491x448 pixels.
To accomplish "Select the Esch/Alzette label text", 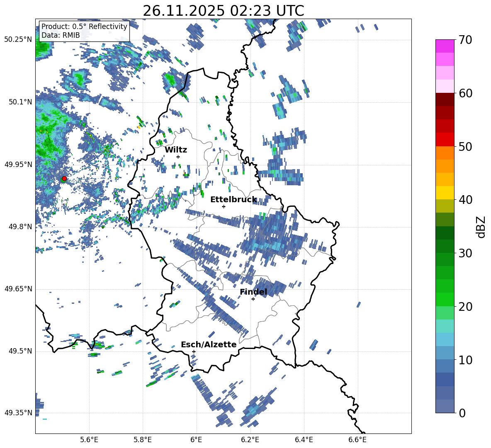I will pyautogui.click(x=209, y=345).
